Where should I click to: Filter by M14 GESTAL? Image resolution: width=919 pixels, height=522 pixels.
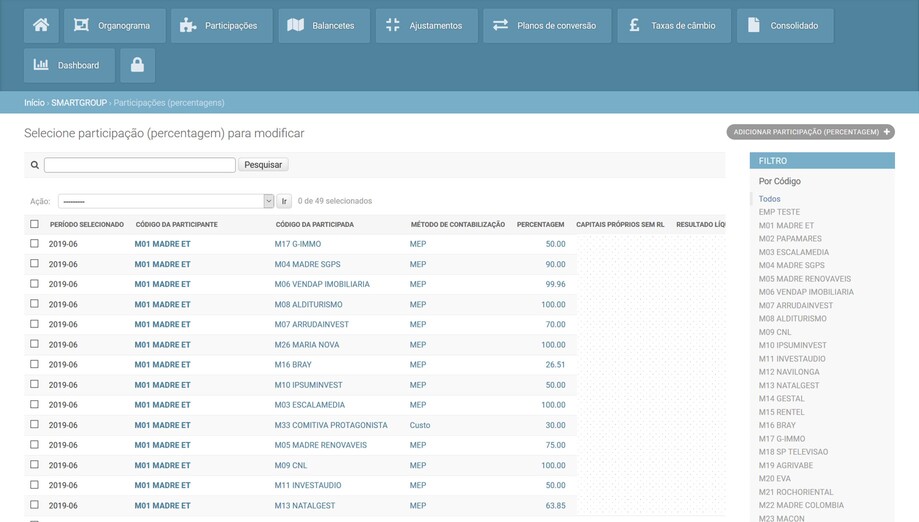point(781,398)
